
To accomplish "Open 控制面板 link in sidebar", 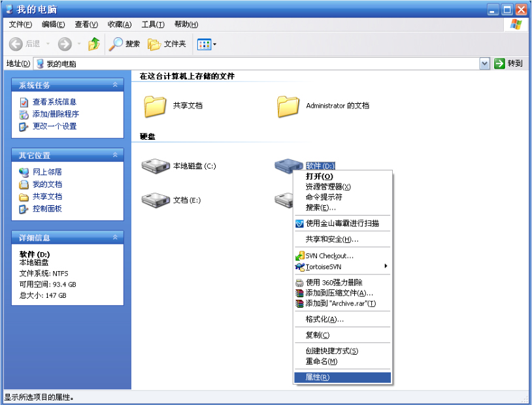I will (47, 208).
